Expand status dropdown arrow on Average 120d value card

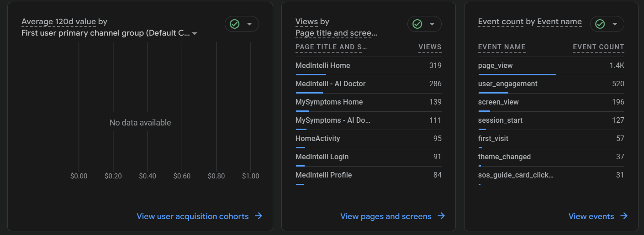click(x=249, y=24)
